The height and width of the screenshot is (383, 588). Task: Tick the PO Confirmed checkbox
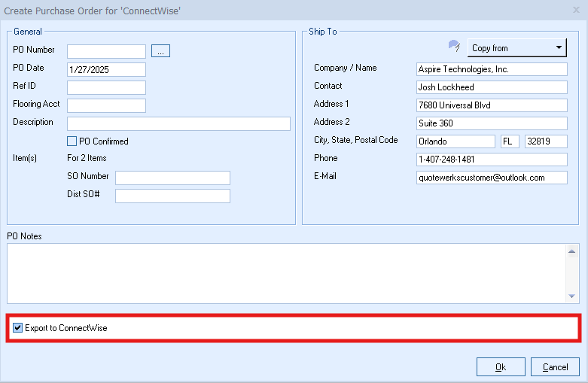(72, 141)
